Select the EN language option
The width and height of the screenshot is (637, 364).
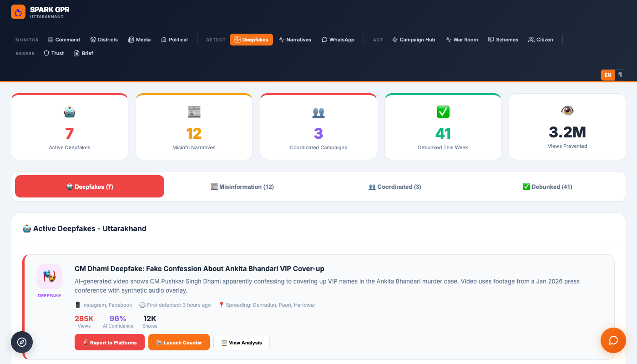607,75
